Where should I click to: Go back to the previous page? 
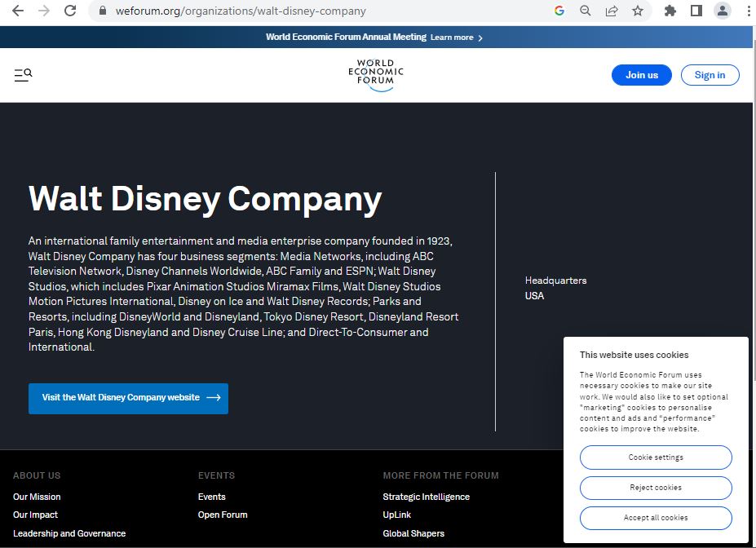18,11
